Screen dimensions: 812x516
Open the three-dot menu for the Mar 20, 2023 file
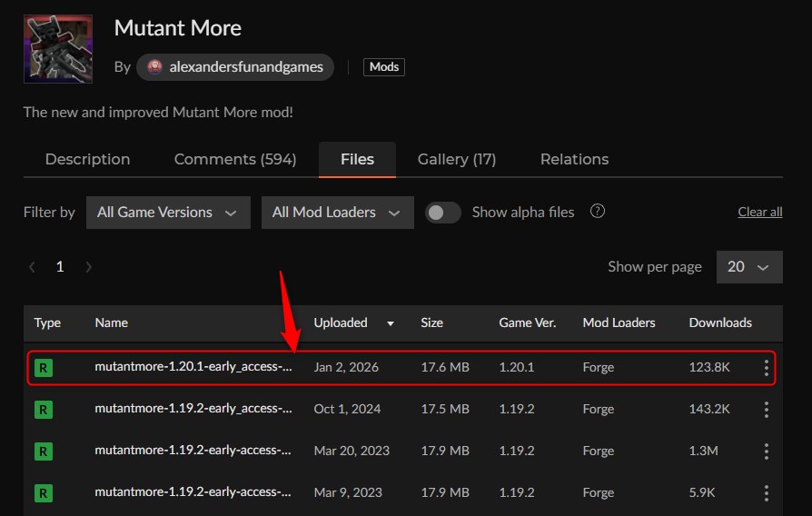click(767, 451)
